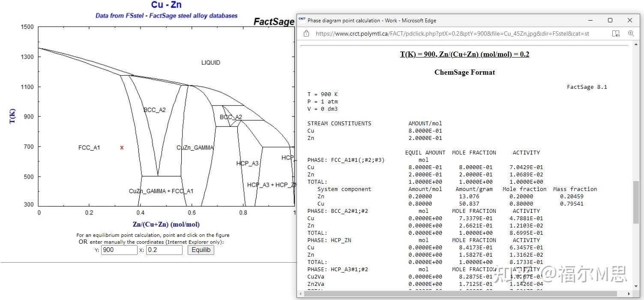Click the 'System component' header

pyautogui.click(x=344, y=189)
